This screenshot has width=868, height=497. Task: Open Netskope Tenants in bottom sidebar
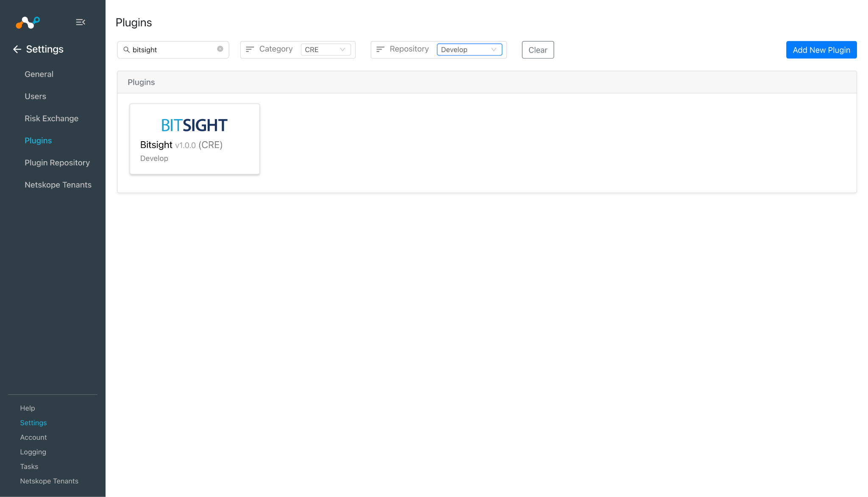click(x=49, y=481)
